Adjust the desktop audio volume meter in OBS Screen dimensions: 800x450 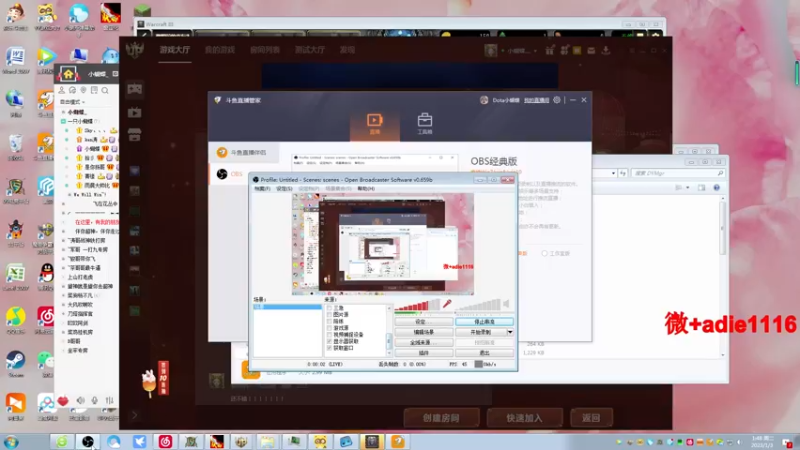(477, 305)
